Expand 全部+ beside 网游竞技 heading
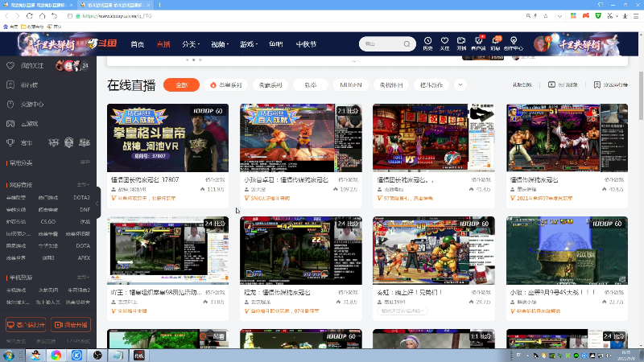Screen dimensions: 644x362 83,185
